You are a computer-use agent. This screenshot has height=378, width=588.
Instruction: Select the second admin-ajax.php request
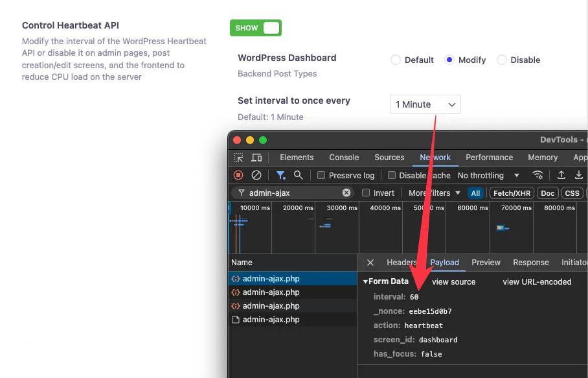293,292
